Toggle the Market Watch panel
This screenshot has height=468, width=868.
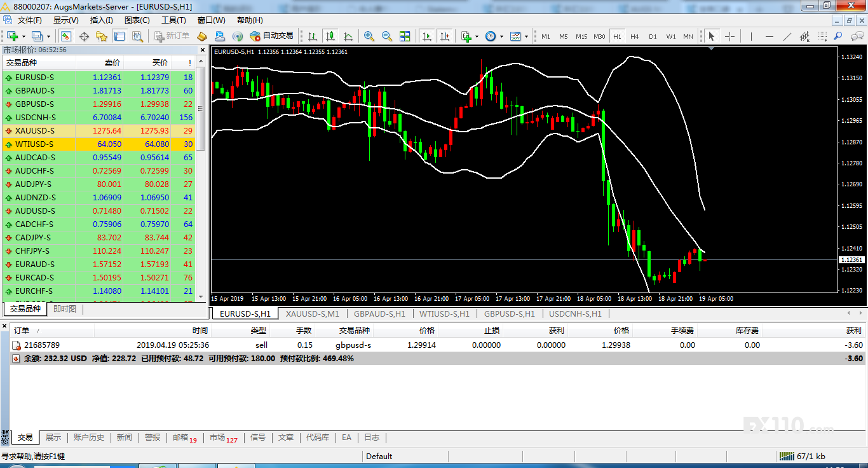[x=65, y=36]
